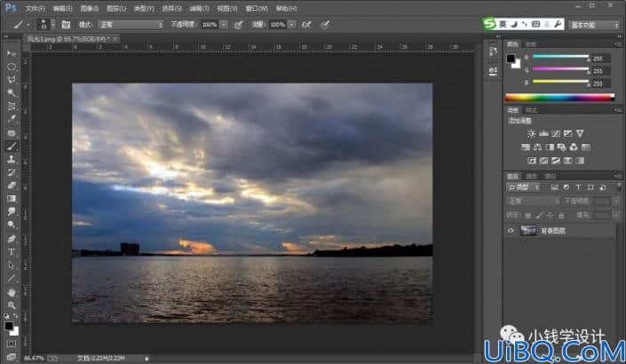Hide the 背景图层 layer via eye icon
The image size is (626, 364).
[511, 231]
